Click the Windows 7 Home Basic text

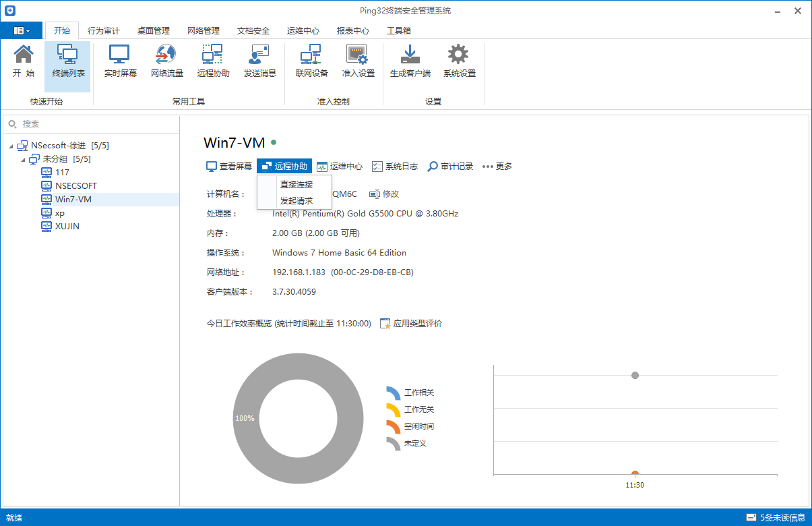[339, 253]
